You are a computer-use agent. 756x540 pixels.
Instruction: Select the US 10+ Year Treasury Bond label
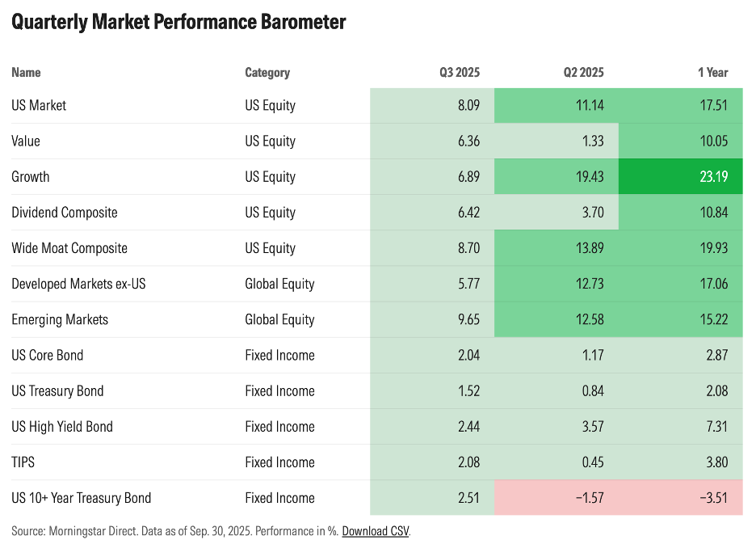(x=81, y=498)
